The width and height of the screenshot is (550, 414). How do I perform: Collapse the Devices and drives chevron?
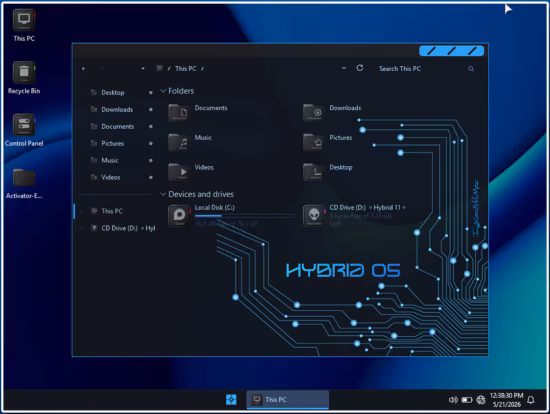coord(163,194)
